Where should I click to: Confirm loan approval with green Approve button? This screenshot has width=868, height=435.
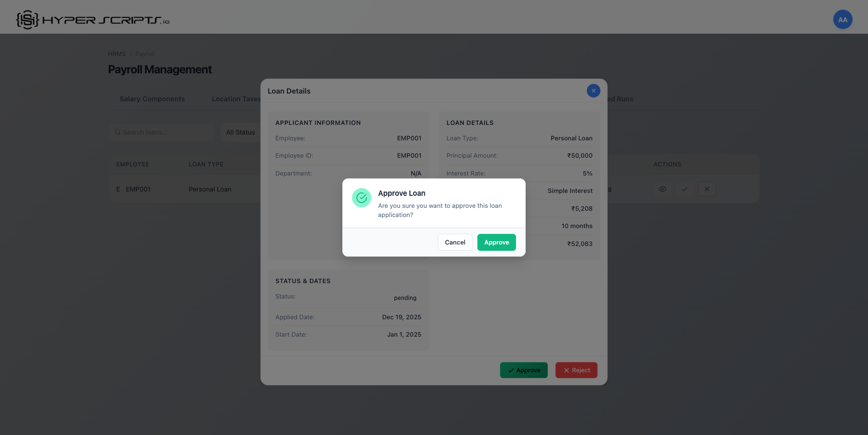click(496, 242)
